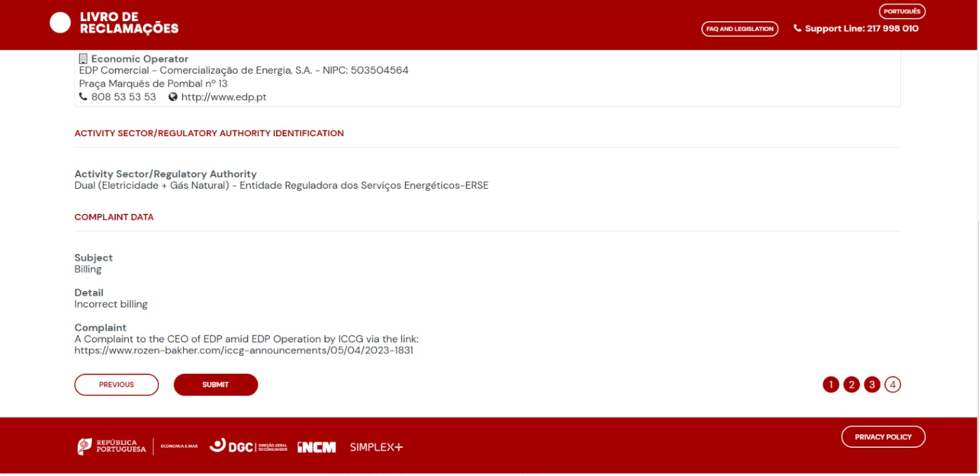The height and width of the screenshot is (476, 980).
Task: Go to step 2 indicator
Action: click(x=852, y=385)
